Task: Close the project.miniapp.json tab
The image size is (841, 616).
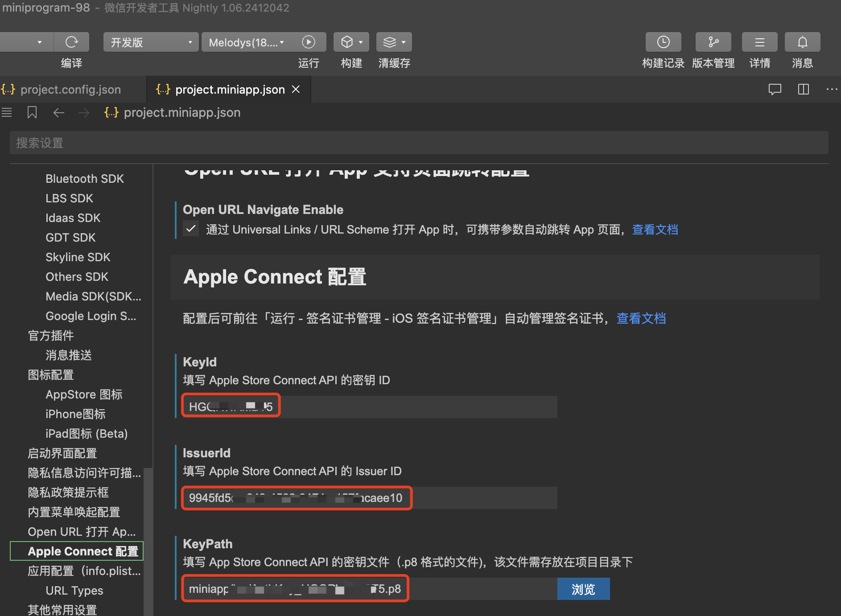Action: pos(296,90)
